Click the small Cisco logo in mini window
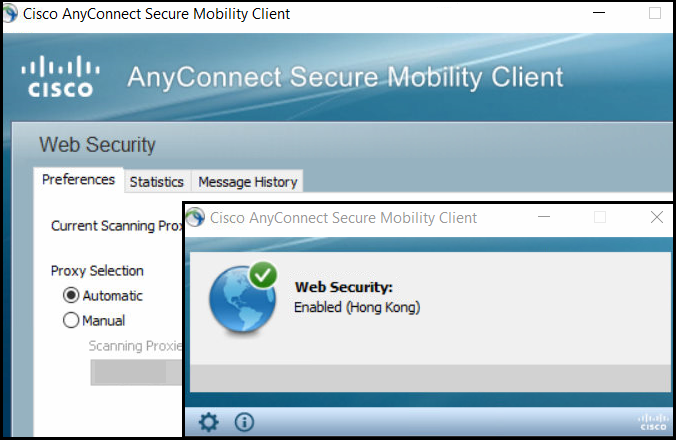Viewport: 676px width, 440px height. coord(653,422)
